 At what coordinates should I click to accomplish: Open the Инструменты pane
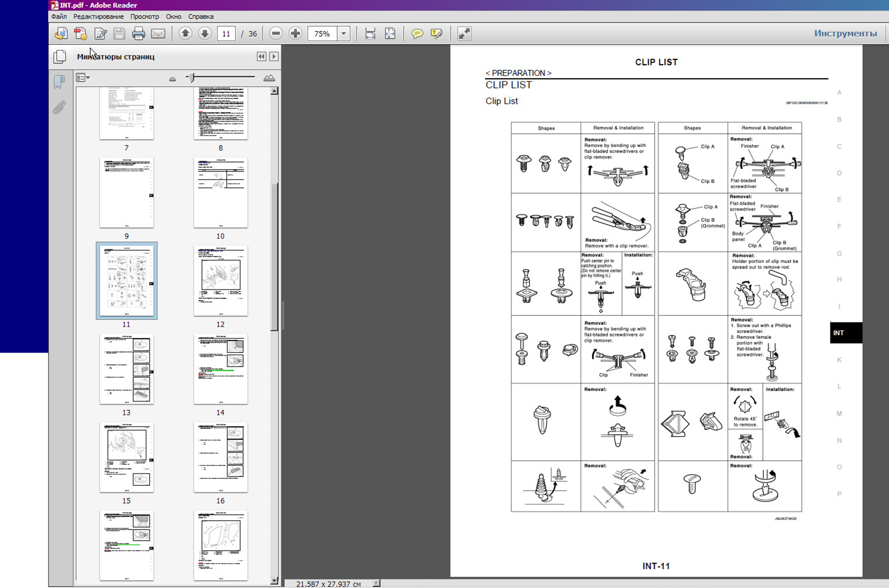pos(845,34)
